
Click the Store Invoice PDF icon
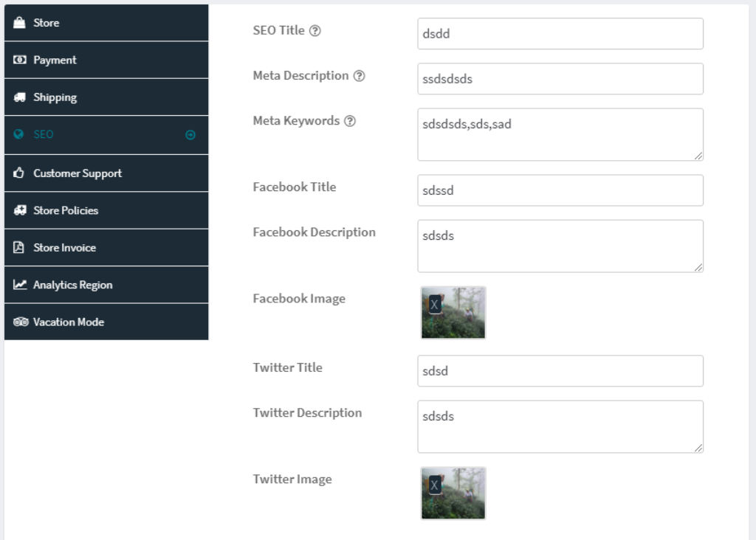(20, 248)
